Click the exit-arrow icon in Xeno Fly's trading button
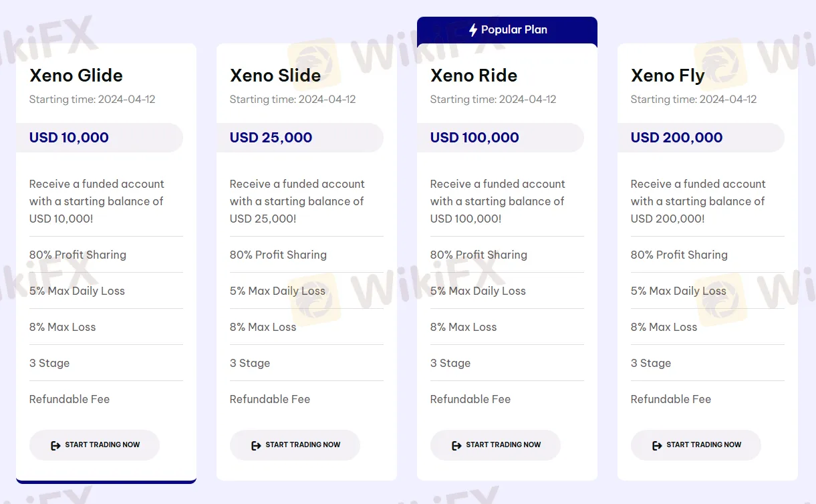Image resolution: width=816 pixels, height=504 pixels. (657, 445)
